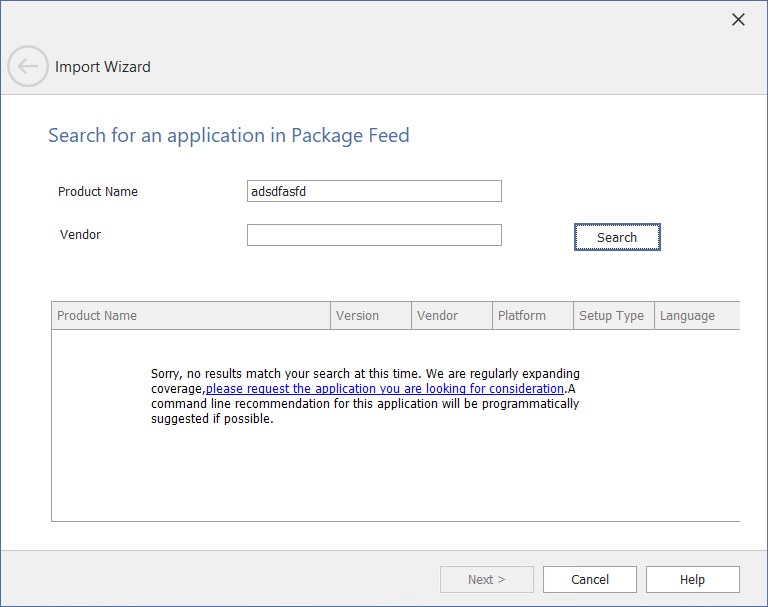Sort results by Setup Type column
This screenshot has height=607, width=768.
coord(614,315)
